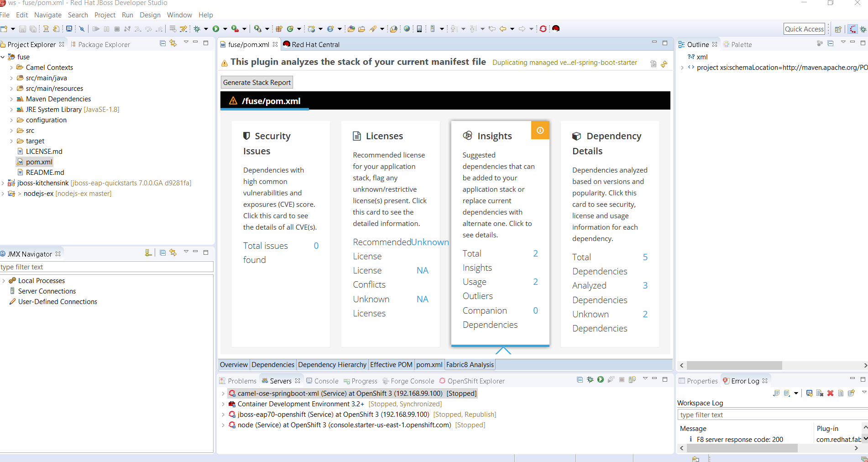
Task: Expand the target folder
Action: (x=11, y=141)
